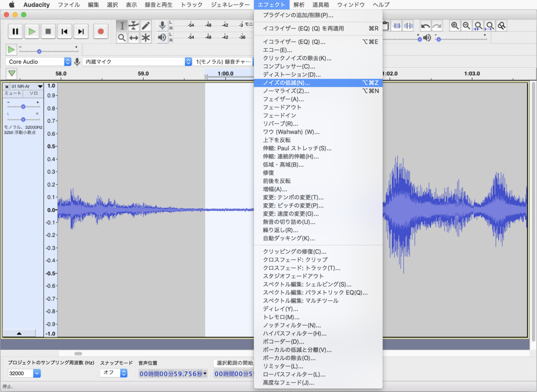The image size is (537, 392).
Task: Click the green Play transport button
Action: click(32, 31)
